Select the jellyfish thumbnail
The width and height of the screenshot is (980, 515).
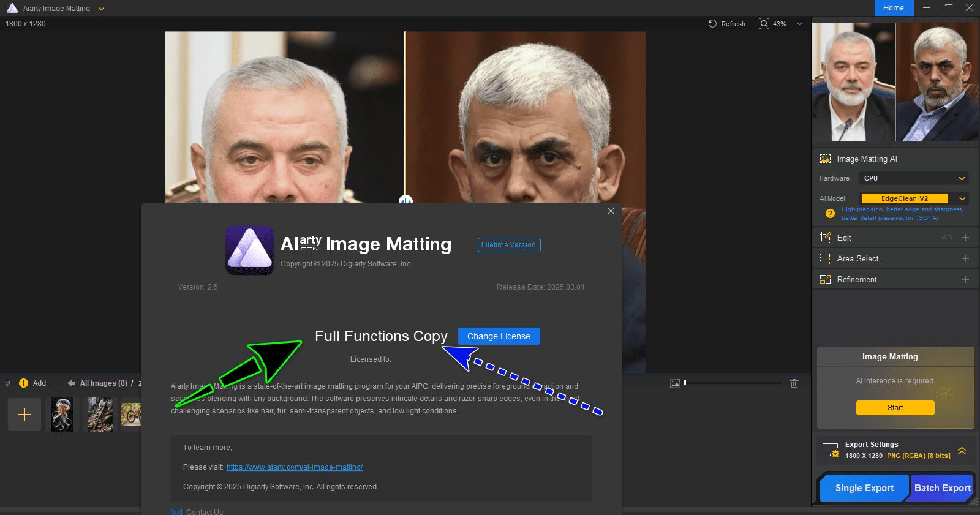click(x=62, y=415)
